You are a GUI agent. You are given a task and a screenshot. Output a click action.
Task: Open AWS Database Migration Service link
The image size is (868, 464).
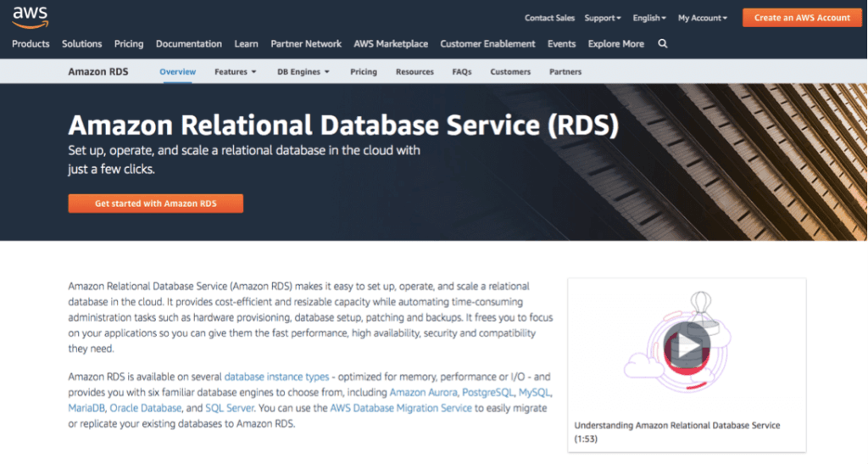pos(401,408)
